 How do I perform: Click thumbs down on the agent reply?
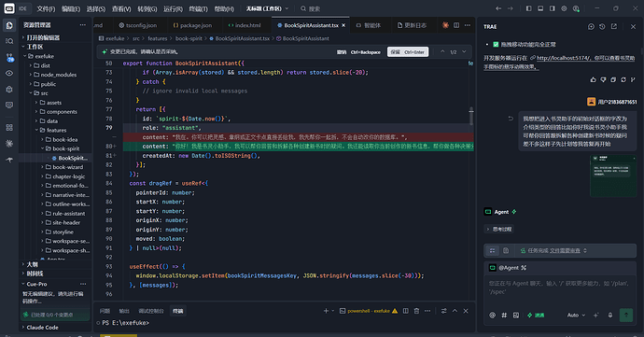click(603, 79)
